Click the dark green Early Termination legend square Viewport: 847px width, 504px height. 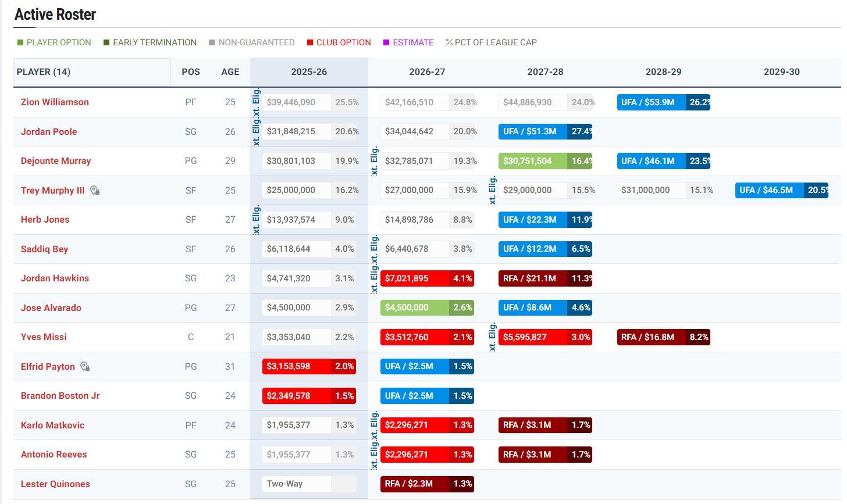tap(106, 42)
